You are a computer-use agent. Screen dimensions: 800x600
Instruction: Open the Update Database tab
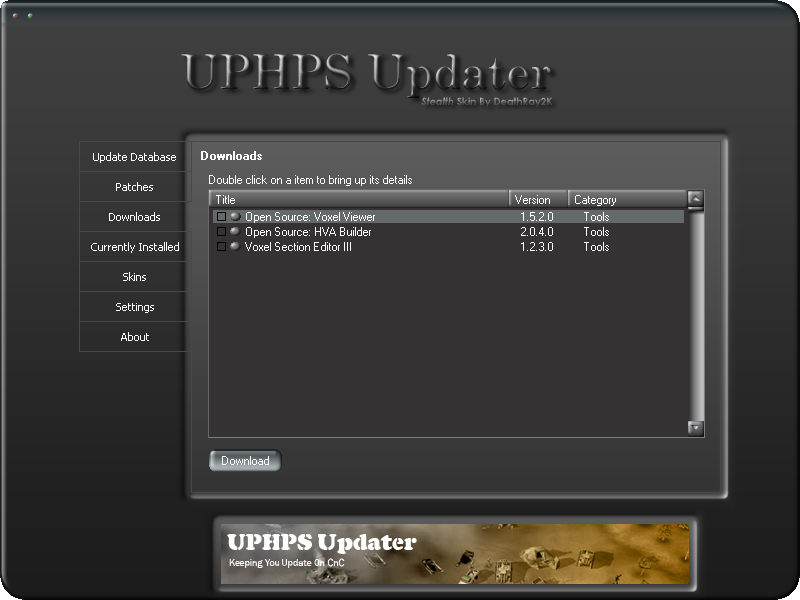(x=134, y=157)
